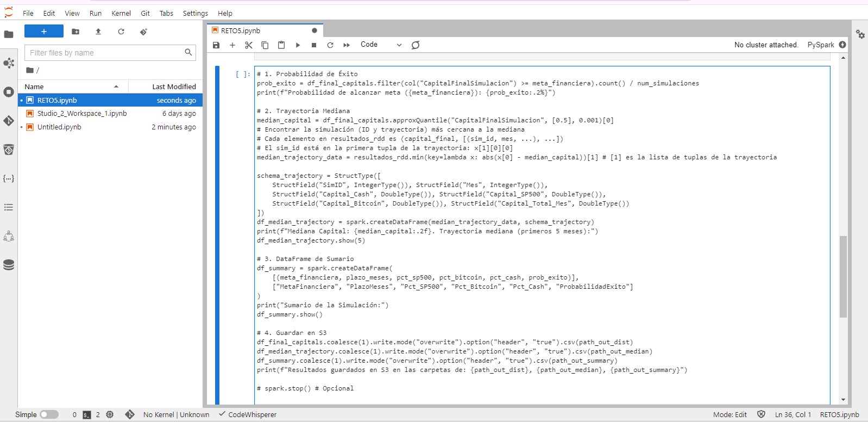Click the JupyterLab logo icon
Image resolution: width=868 pixels, height=422 pixels.
tap(9, 13)
